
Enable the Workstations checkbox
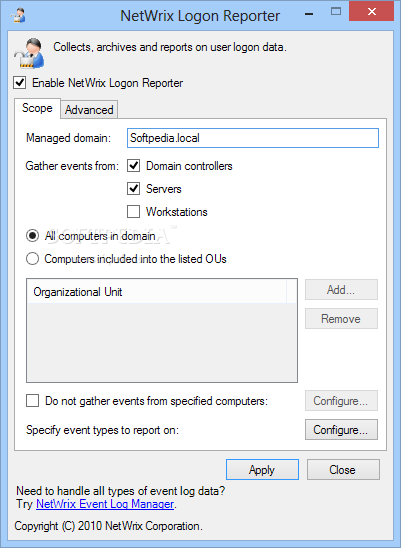tap(134, 212)
